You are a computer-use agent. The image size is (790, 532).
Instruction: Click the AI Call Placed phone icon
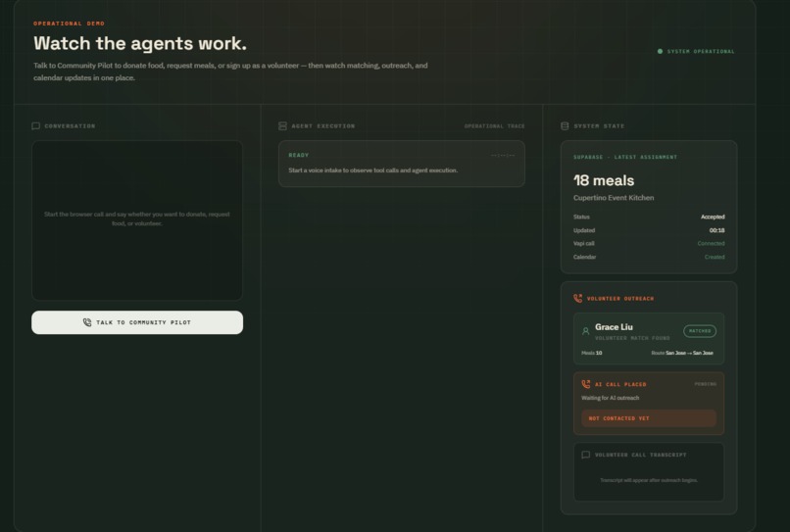click(586, 384)
